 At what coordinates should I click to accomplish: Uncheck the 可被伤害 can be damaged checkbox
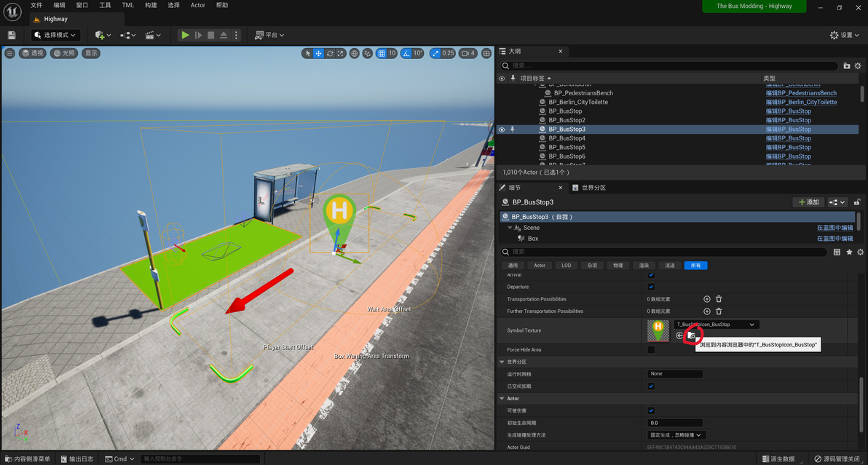coord(651,411)
